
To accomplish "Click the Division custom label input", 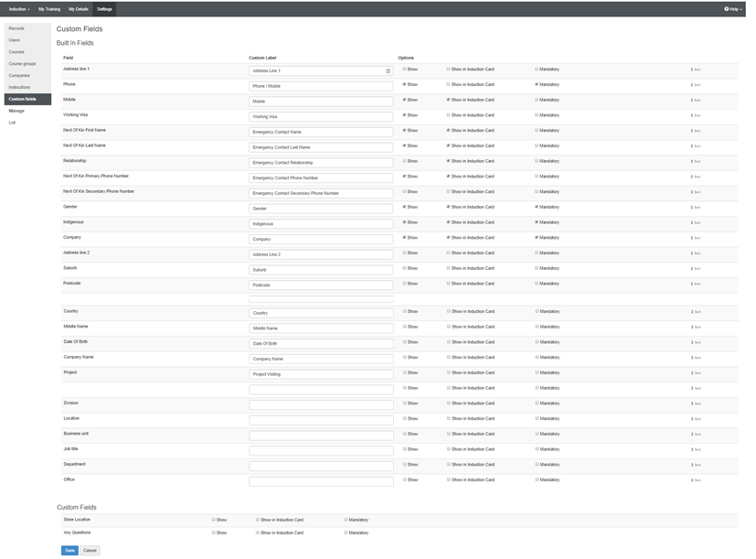I will tap(321, 404).
